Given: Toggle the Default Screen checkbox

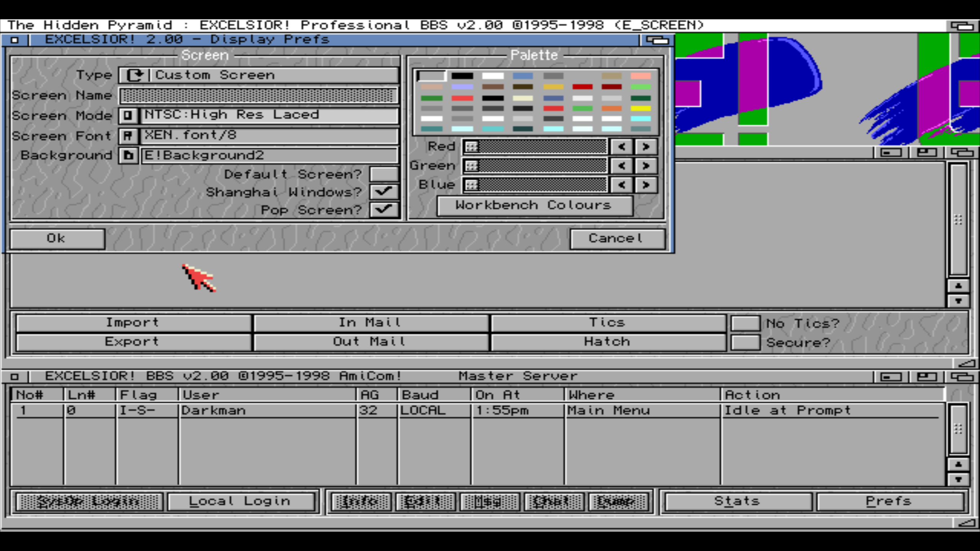Looking at the screenshot, I should 383,174.
